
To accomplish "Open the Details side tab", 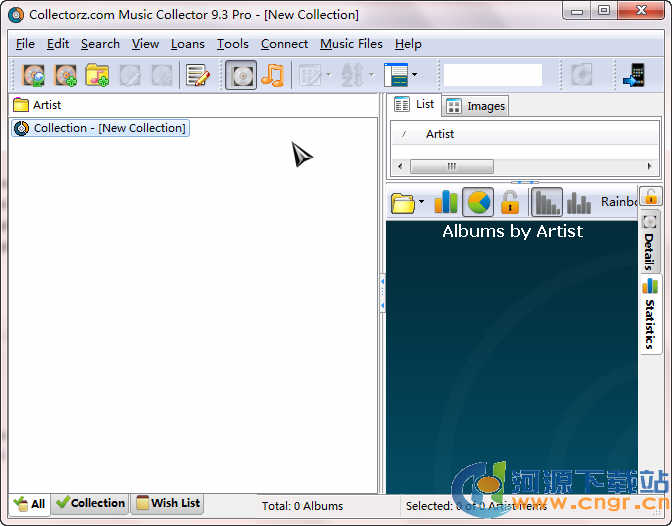I will point(650,242).
